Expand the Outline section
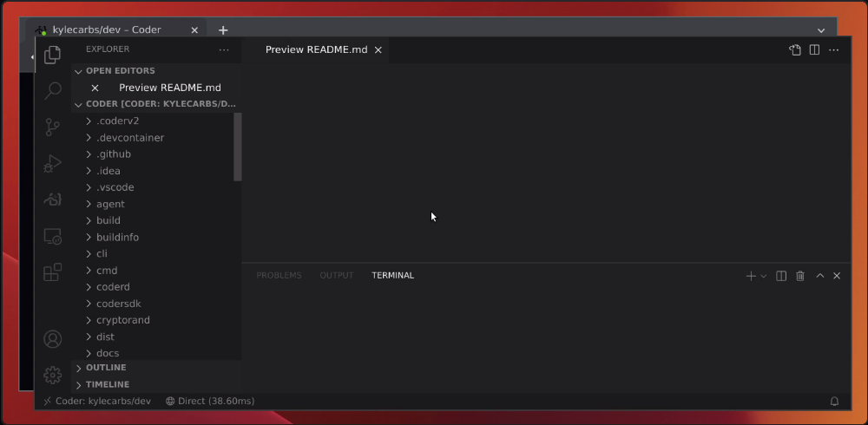This screenshot has height=425, width=868. 156,368
